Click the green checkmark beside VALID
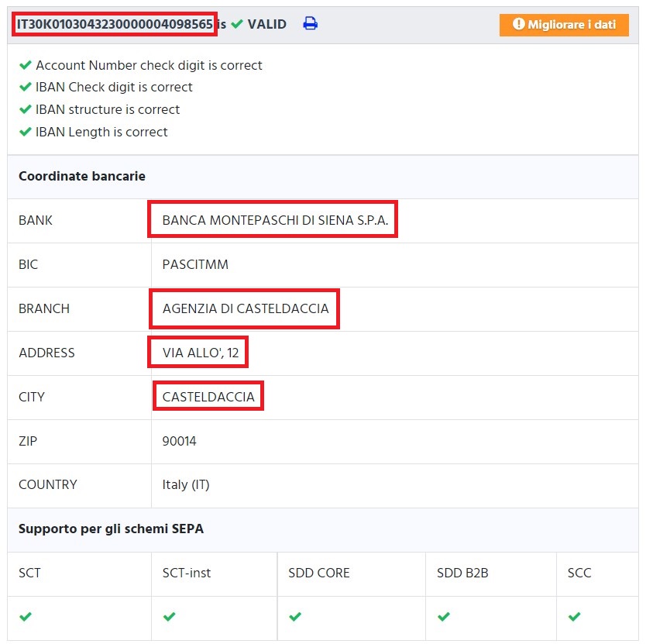Viewport: 653px width, 644px height. (x=236, y=24)
